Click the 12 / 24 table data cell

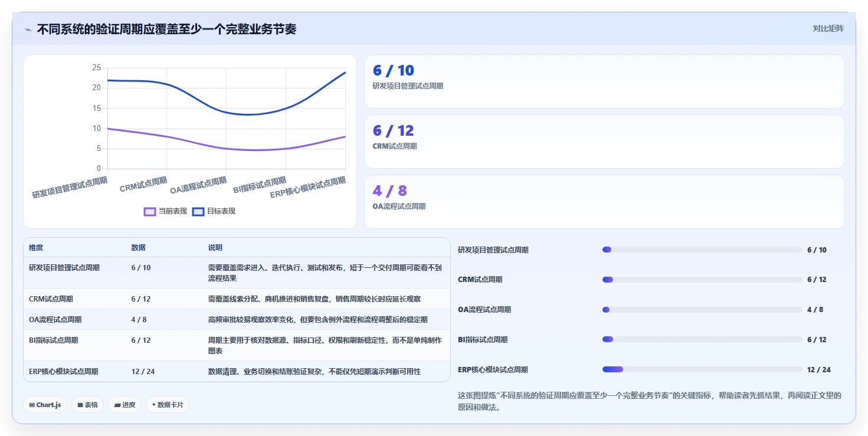(x=143, y=372)
